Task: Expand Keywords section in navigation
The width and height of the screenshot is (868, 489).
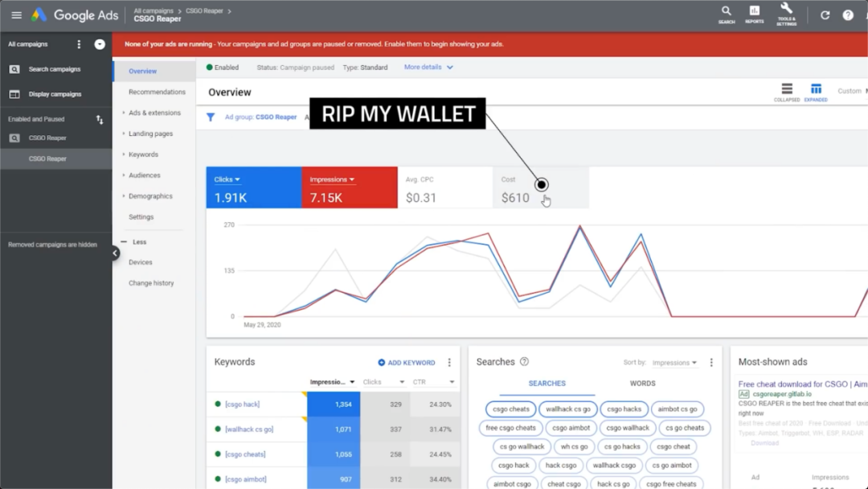Action: point(143,154)
